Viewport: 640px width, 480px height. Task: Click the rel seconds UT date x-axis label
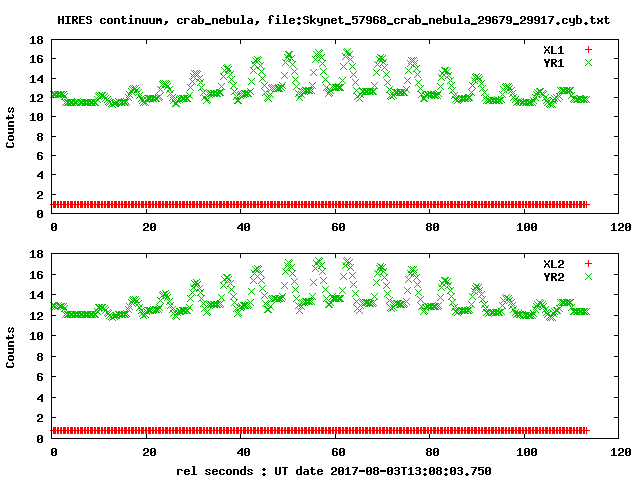pyautogui.click(x=333, y=471)
